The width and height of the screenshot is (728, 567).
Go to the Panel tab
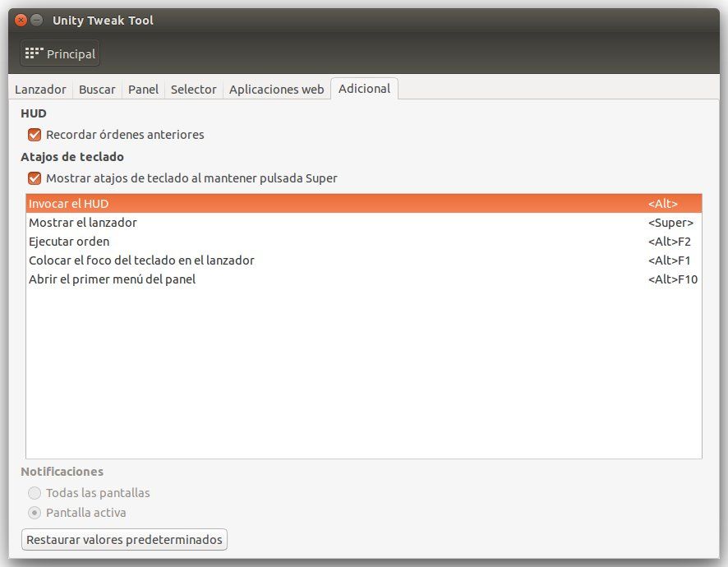click(x=143, y=90)
